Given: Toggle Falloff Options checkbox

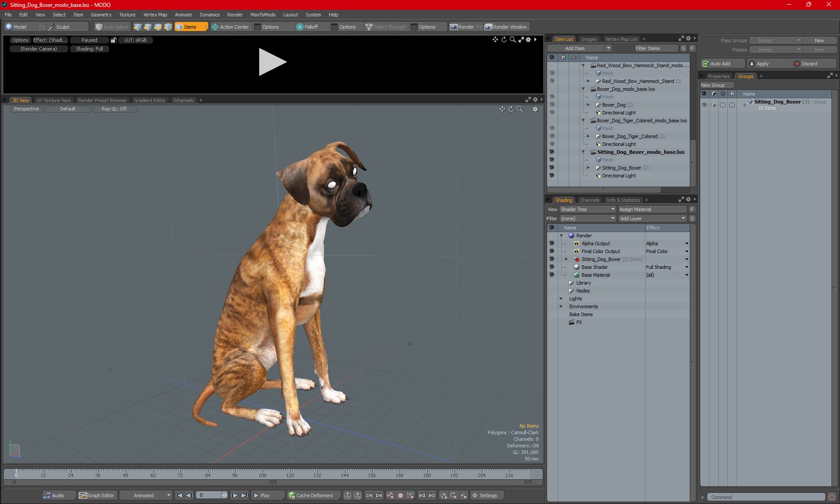Looking at the screenshot, I should 334,27.
